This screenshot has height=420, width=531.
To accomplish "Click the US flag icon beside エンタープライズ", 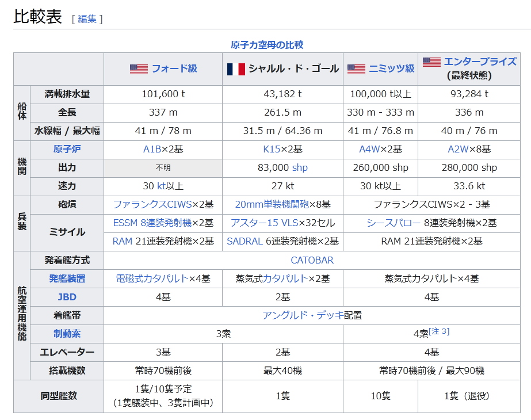I will coord(431,62).
